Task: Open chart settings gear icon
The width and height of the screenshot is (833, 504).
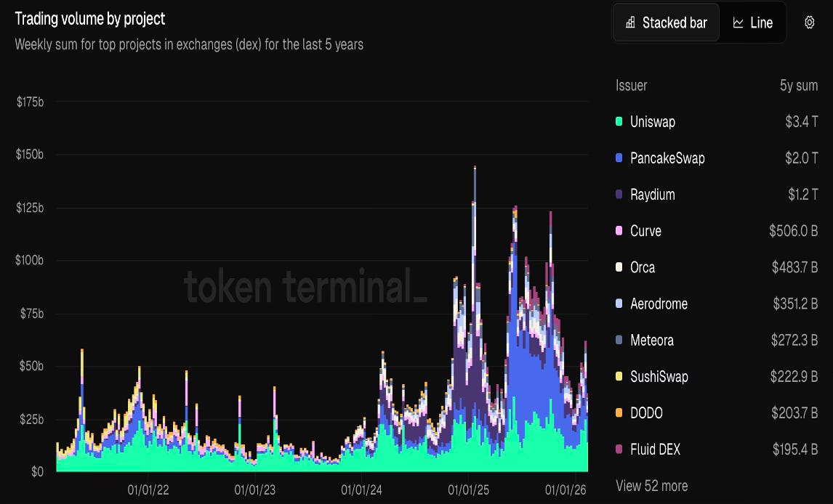Action: [x=809, y=23]
